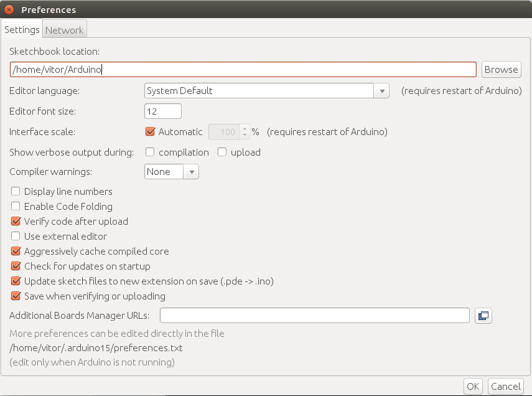This screenshot has height=396, width=532.
Task: Enable verbose output during compilation
Action: point(150,153)
